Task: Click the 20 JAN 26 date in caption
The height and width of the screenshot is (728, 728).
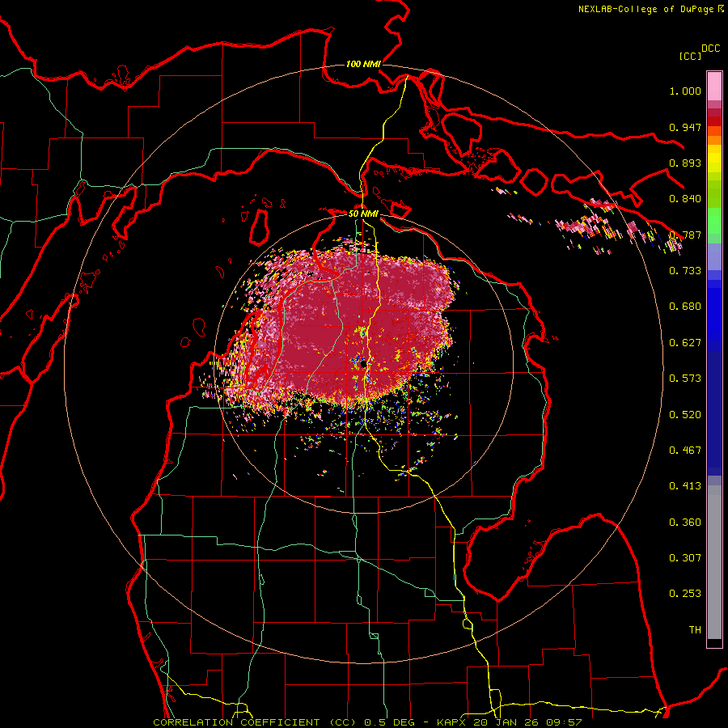Action: coord(507,722)
